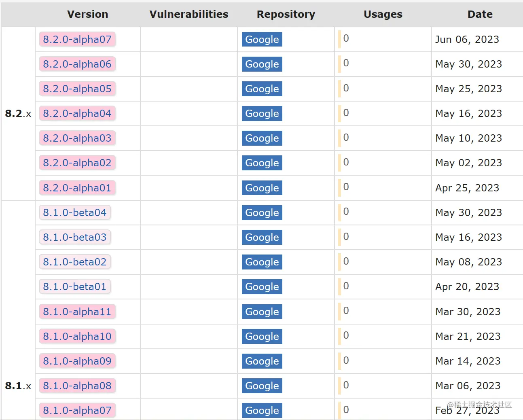The height and width of the screenshot is (420, 523).
Task: Select the 8.2.x version group label
Action: [x=18, y=113]
